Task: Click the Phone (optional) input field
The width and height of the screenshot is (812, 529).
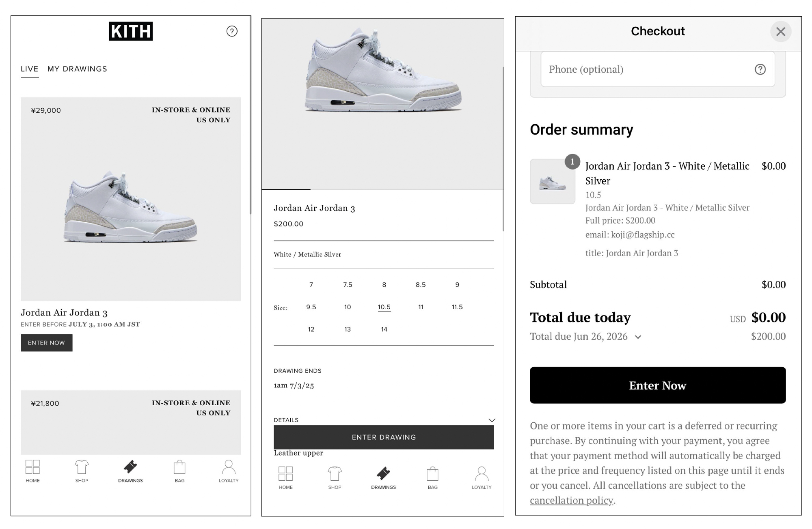Action: (646, 69)
